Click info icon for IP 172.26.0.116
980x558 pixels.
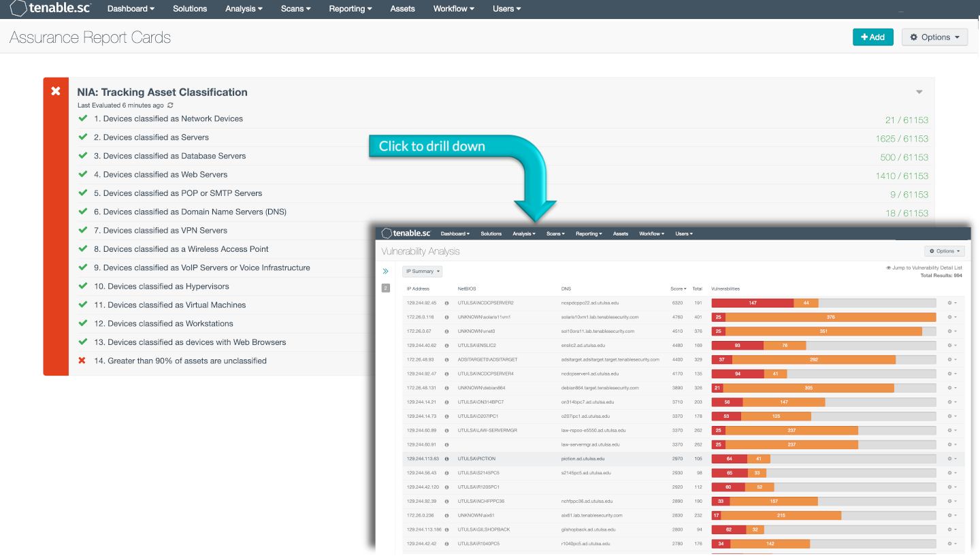pyautogui.click(x=447, y=317)
